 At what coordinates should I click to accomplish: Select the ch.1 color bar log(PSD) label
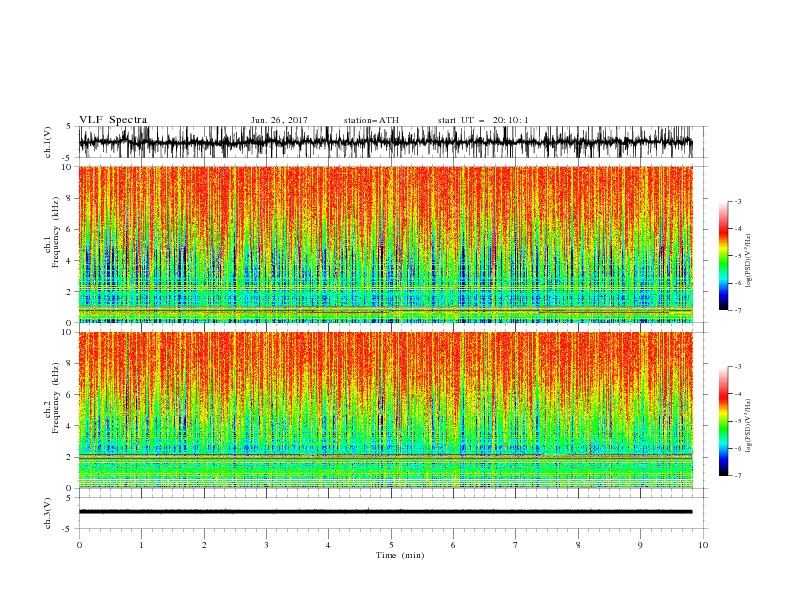click(749, 260)
